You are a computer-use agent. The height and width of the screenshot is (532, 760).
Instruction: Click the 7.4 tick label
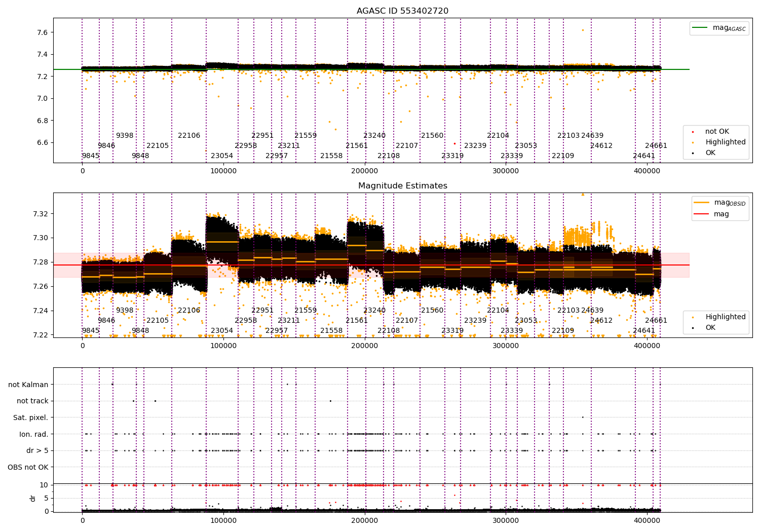43,55
